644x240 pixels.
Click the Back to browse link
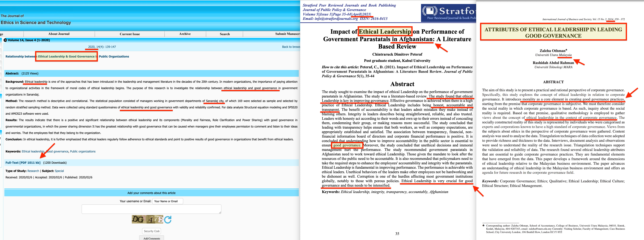(x=291, y=47)
